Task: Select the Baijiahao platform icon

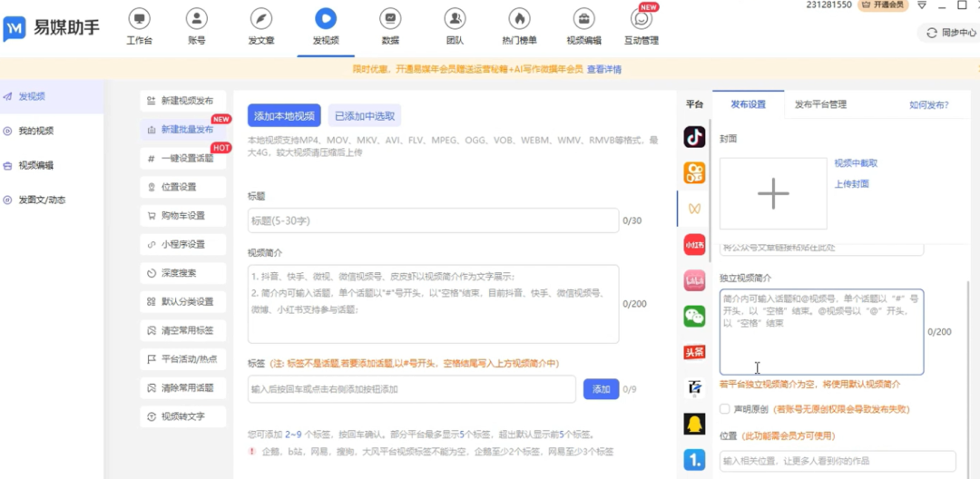Action: coord(694,388)
